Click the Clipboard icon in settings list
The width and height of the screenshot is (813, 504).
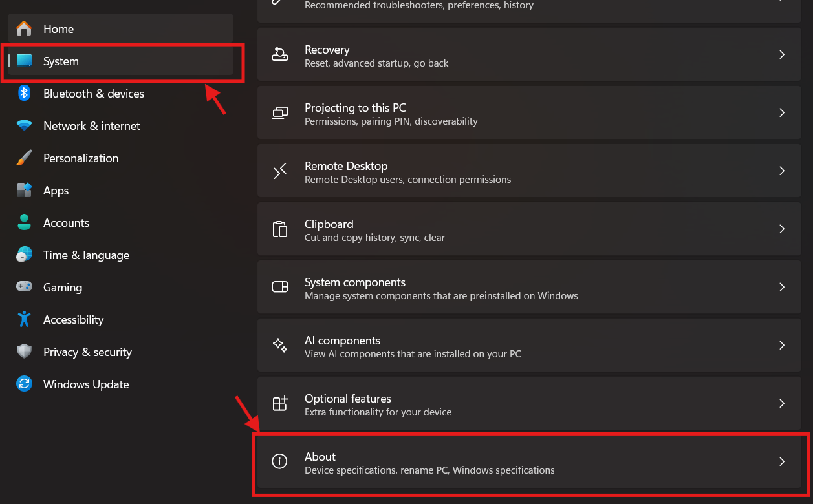279,229
